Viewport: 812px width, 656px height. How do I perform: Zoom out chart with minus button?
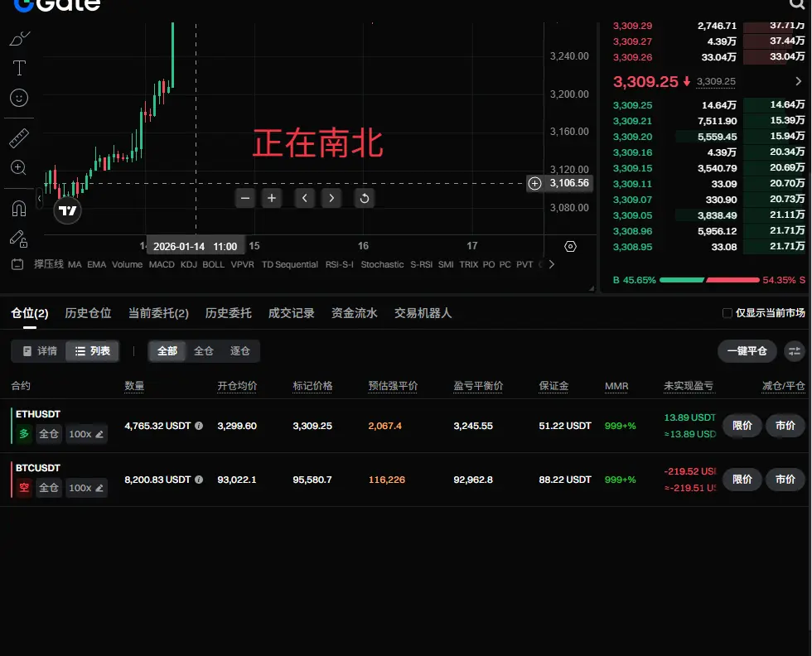coord(245,198)
